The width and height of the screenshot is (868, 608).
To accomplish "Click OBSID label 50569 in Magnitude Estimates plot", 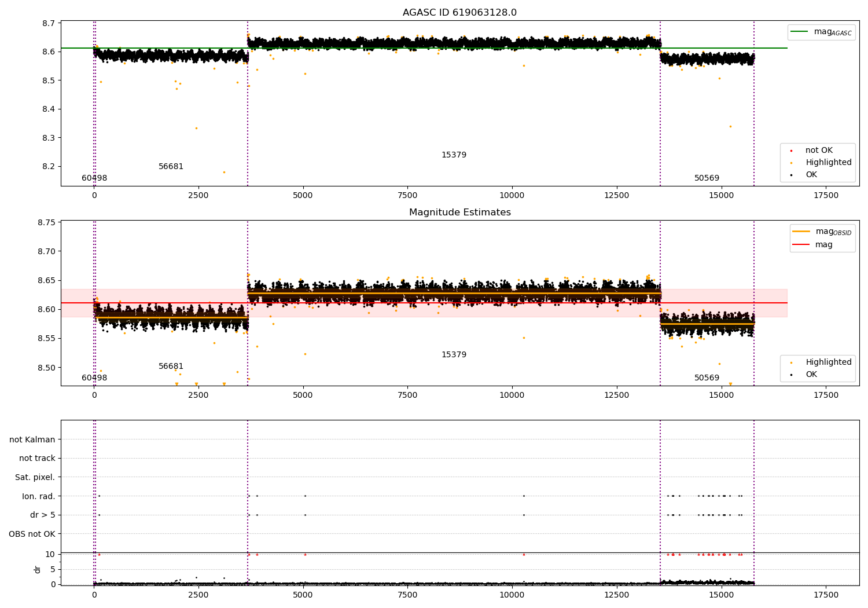I will [707, 378].
